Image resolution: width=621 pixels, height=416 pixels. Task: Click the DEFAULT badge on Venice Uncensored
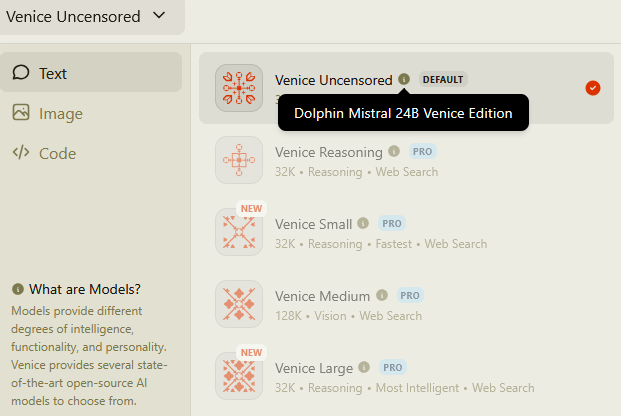pos(443,79)
